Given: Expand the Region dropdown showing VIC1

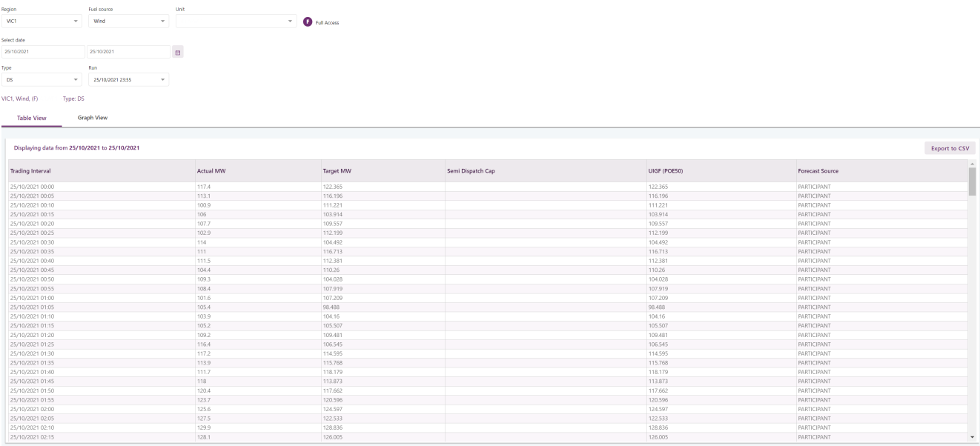Looking at the screenshot, I should coord(42,21).
